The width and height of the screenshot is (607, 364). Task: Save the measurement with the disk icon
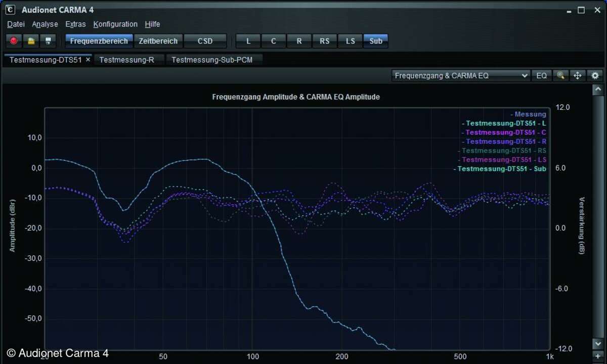48,41
